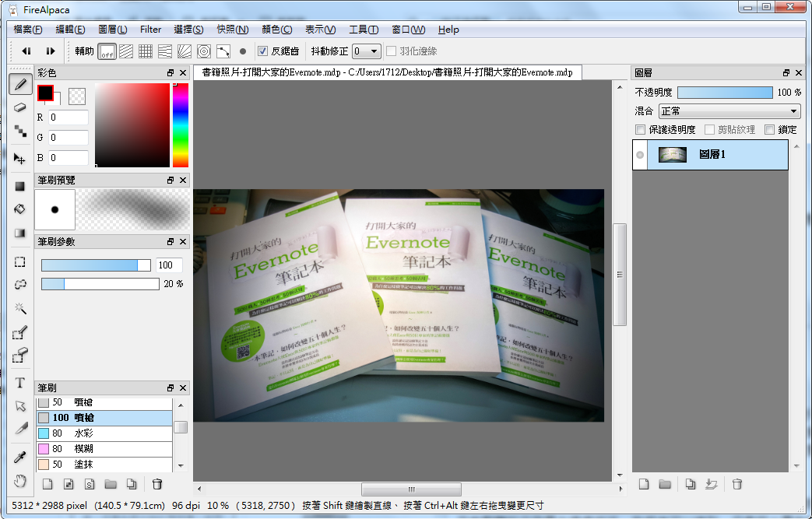Select the Brush pen tool
Screen dimensions: 812x519
pyautogui.click(x=20, y=84)
